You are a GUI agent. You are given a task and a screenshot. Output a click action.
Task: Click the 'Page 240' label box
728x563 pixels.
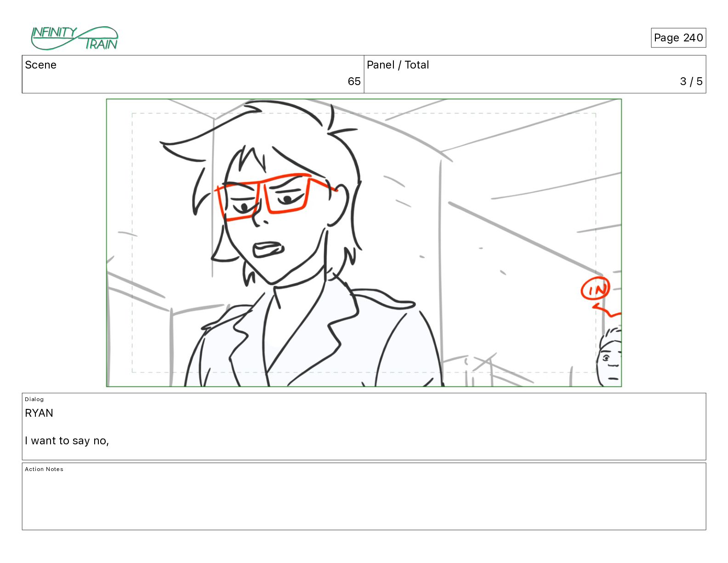point(678,38)
